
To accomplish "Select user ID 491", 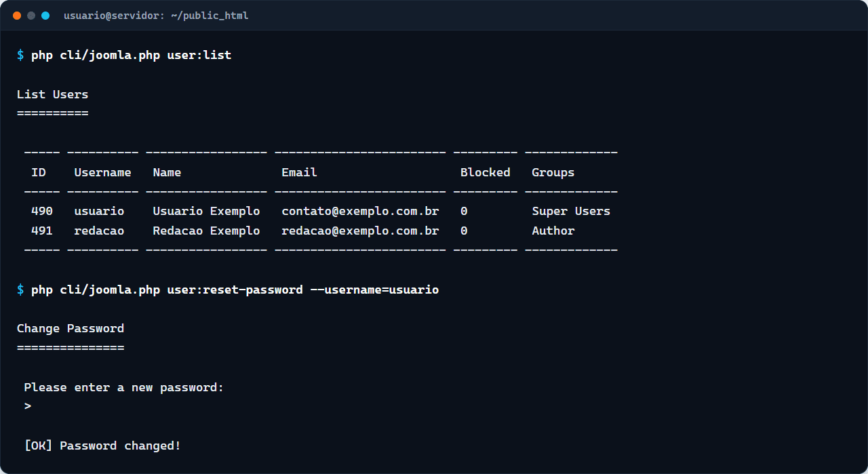I will [42, 231].
